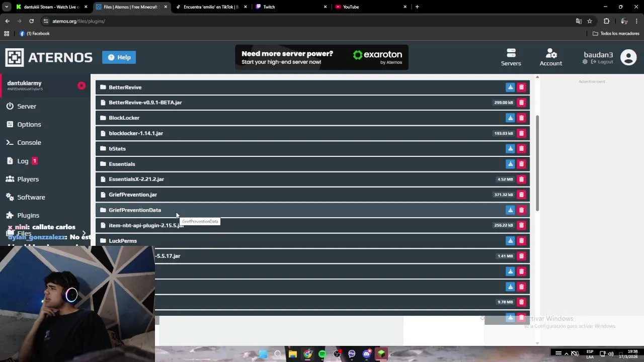Click the blue Help button

point(119,57)
